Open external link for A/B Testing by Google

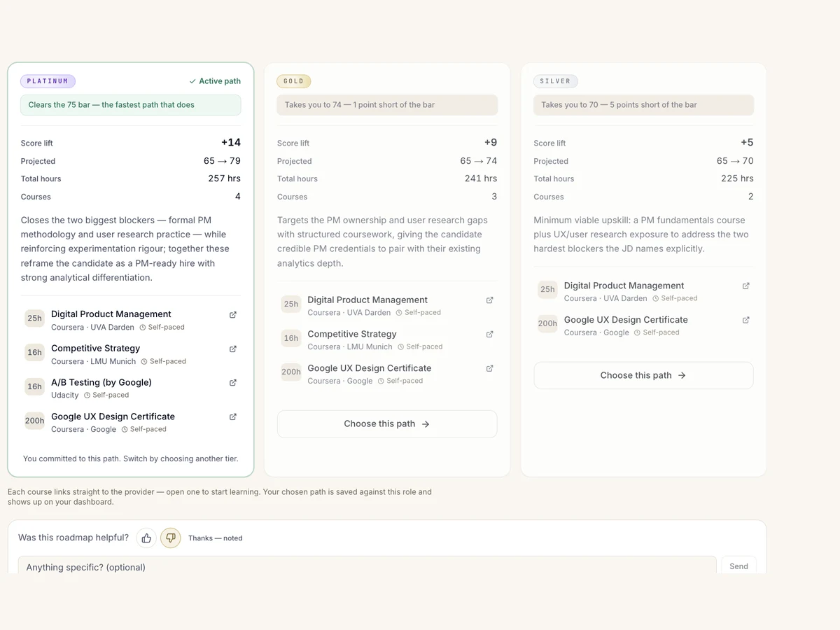(x=233, y=383)
